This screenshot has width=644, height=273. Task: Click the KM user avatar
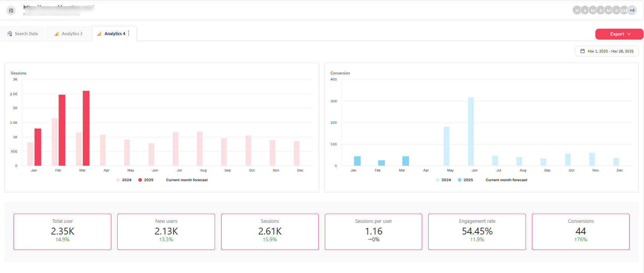624,11
